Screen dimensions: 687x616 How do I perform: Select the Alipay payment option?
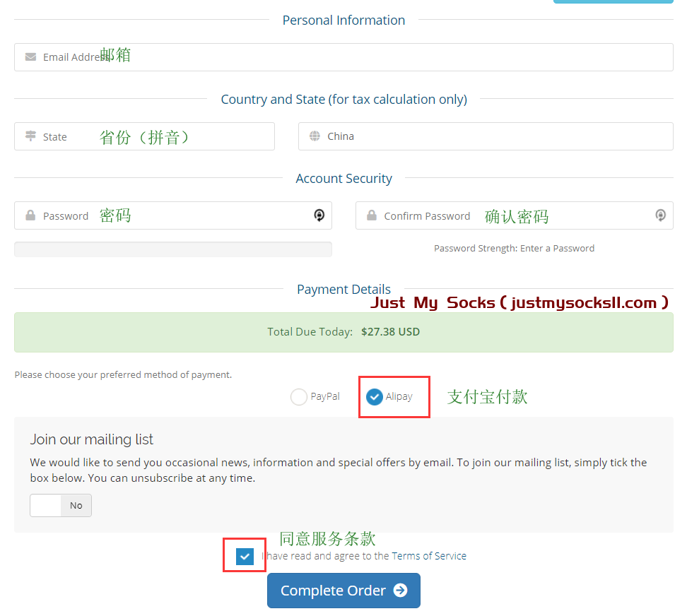tap(375, 397)
